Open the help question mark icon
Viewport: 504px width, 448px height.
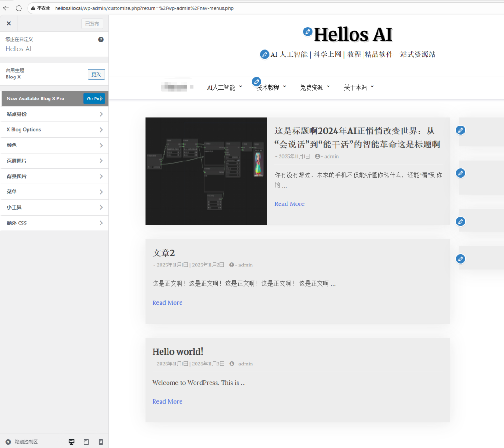pyautogui.click(x=101, y=40)
